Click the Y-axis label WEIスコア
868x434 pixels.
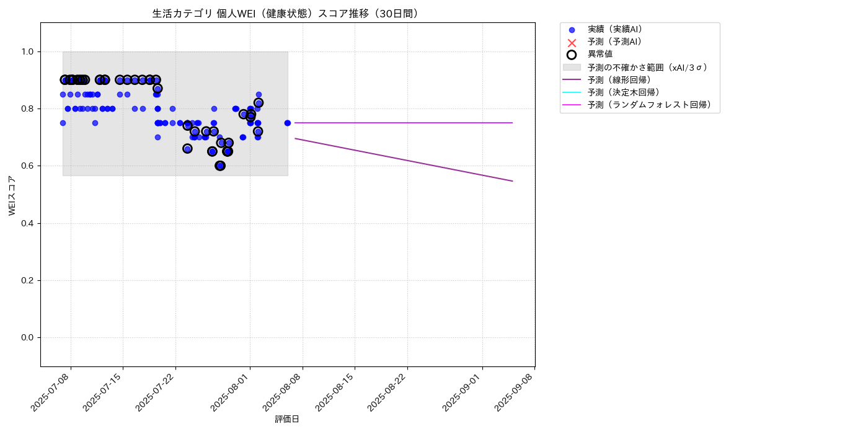click(x=12, y=195)
